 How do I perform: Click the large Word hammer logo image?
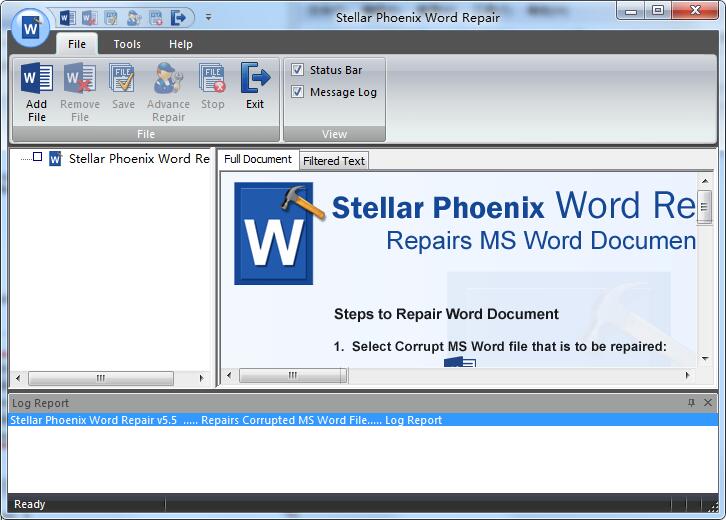(x=279, y=234)
